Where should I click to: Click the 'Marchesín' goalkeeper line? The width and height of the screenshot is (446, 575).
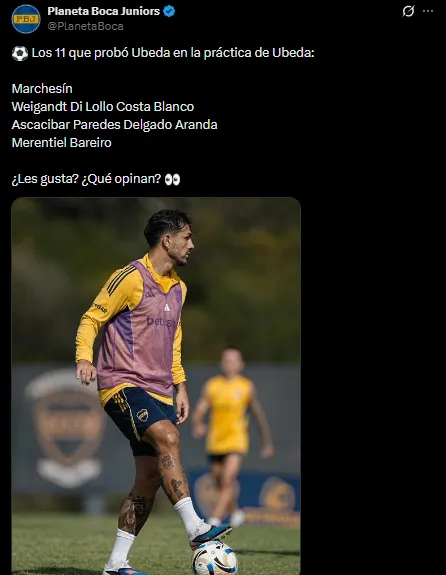[x=42, y=88]
